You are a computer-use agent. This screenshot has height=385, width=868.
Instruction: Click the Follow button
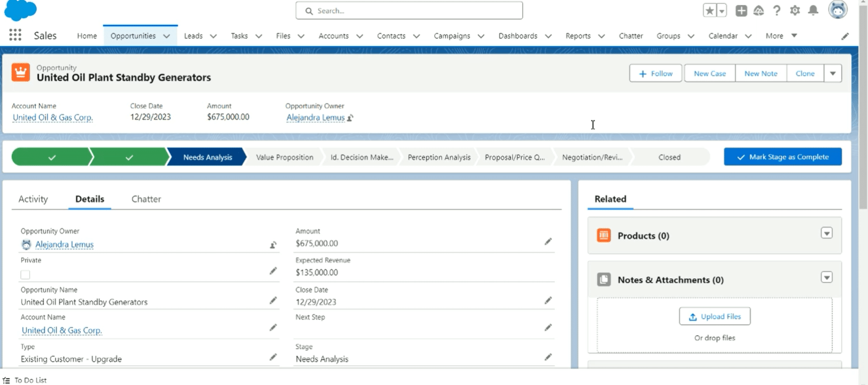click(656, 73)
